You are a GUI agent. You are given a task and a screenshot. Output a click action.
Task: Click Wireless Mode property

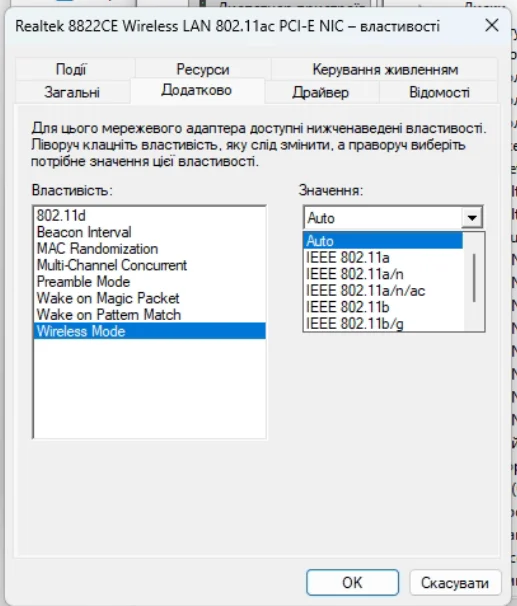pos(150,331)
